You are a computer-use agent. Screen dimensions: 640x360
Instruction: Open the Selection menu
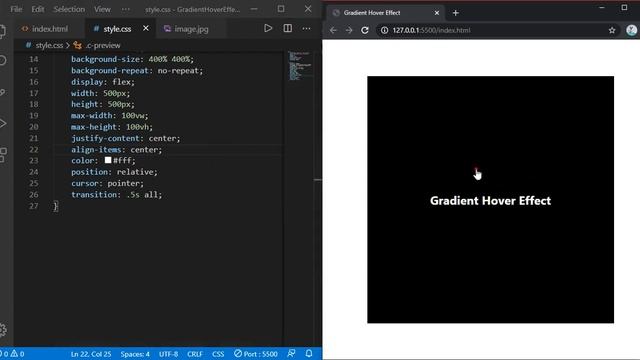(69, 9)
